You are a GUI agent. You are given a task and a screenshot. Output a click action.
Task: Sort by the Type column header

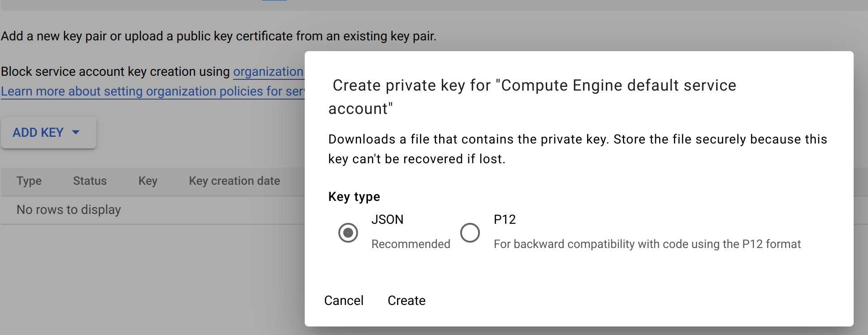tap(29, 181)
